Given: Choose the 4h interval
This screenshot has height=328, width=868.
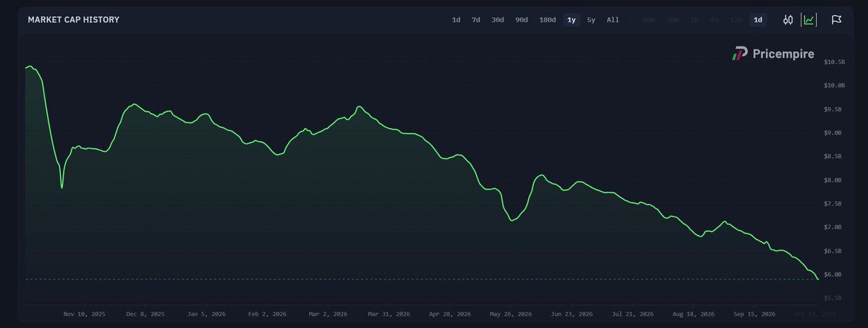Looking at the screenshot, I should 715,20.
